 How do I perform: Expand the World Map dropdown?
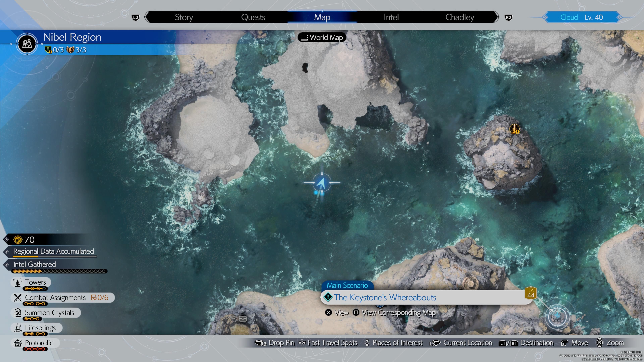pyautogui.click(x=322, y=37)
